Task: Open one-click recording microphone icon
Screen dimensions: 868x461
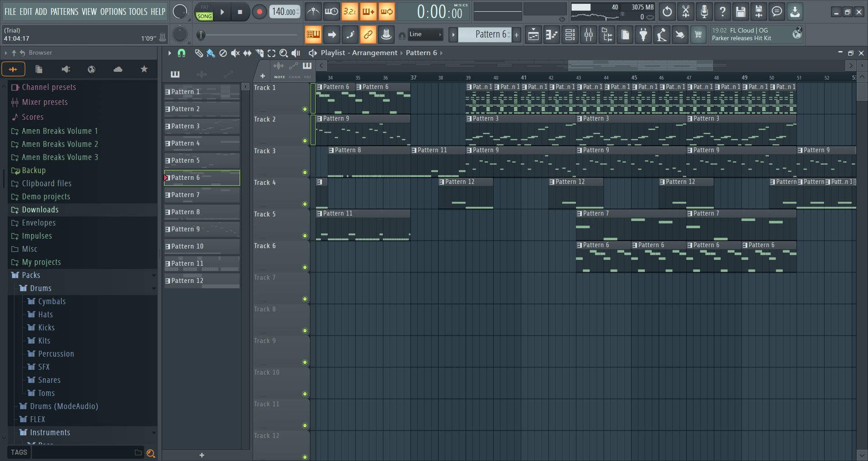Action: [704, 12]
